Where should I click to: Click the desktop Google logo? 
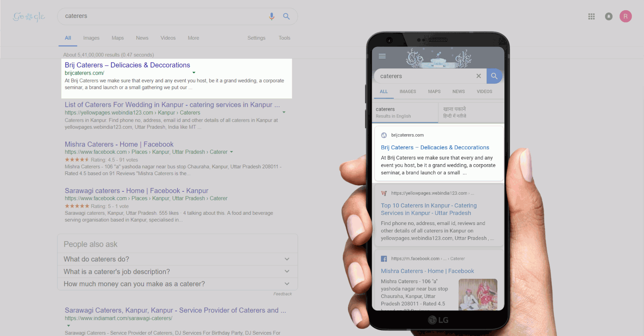pyautogui.click(x=29, y=16)
